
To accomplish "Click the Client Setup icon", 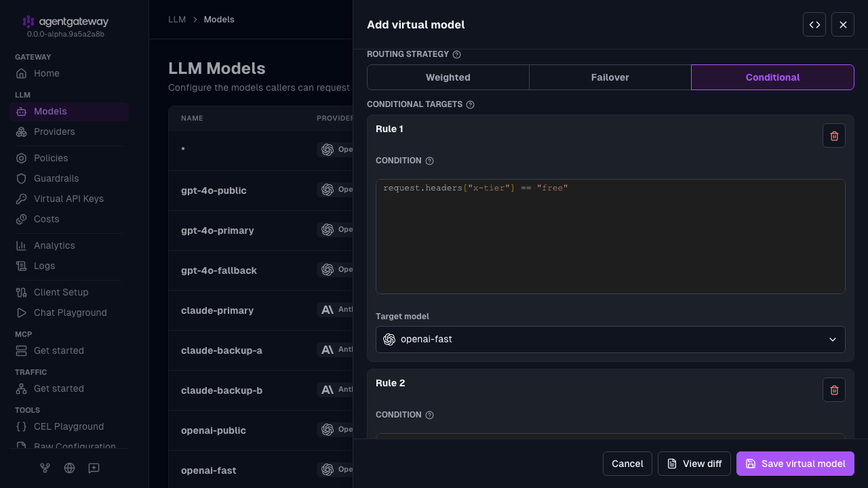I will (21, 292).
